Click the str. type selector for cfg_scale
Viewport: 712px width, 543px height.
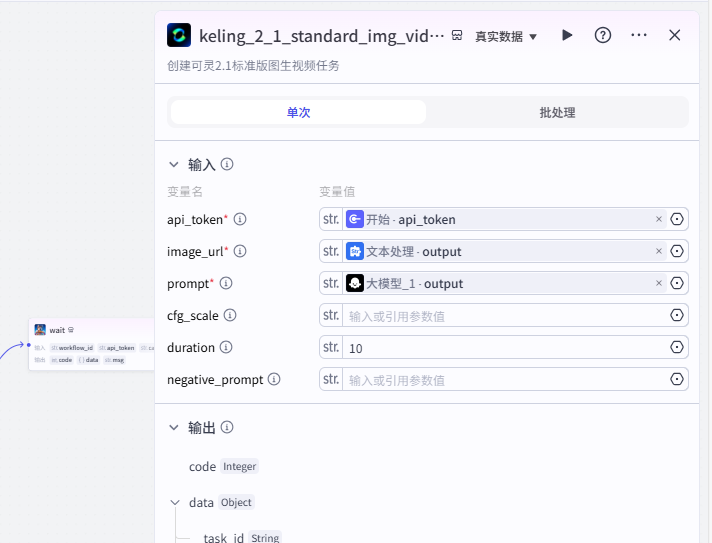coord(331,315)
